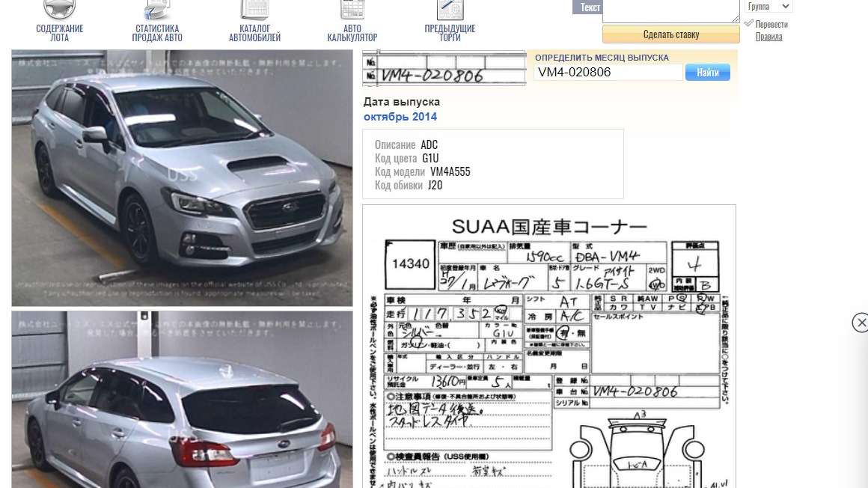Select Каталог автомобилей menu label
Screen dimensions: 868x488
(x=254, y=33)
